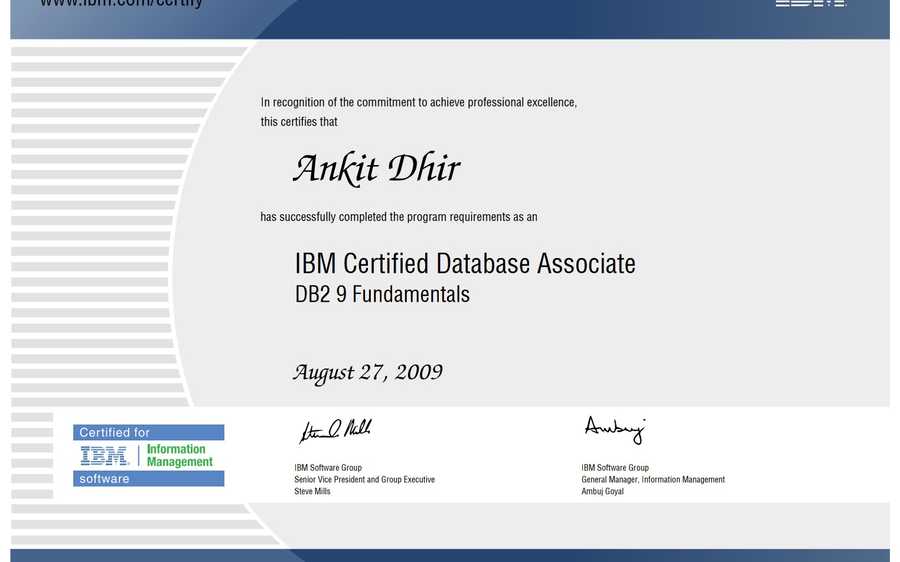Click 'General Manager, Information Management' text
Image resolution: width=900 pixels, height=562 pixels.
653,479
